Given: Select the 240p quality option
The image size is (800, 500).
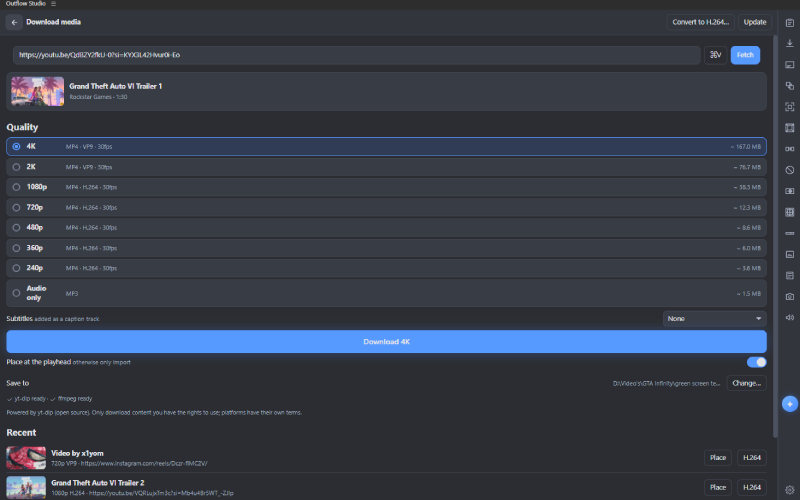Looking at the screenshot, I should click(386, 268).
